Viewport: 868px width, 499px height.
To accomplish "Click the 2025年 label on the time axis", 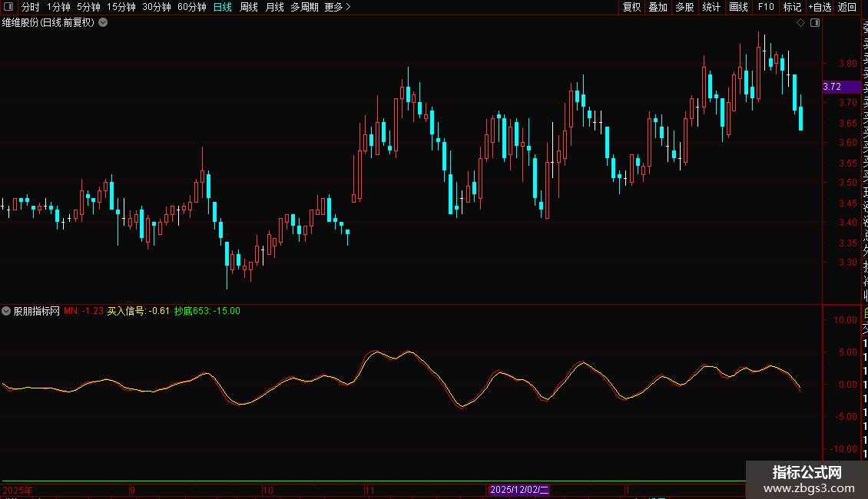I will 18,490.
